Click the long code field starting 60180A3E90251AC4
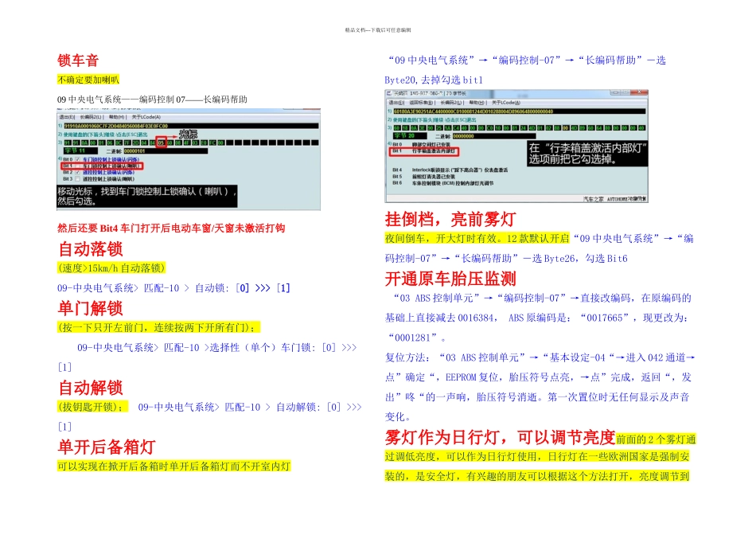 click(520, 111)
